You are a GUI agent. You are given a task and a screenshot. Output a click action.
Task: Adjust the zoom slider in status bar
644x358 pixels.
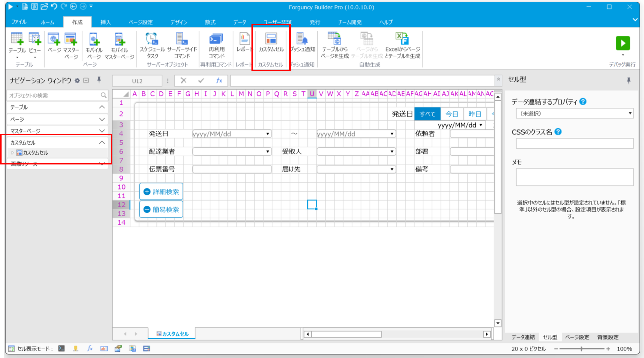click(x=581, y=349)
